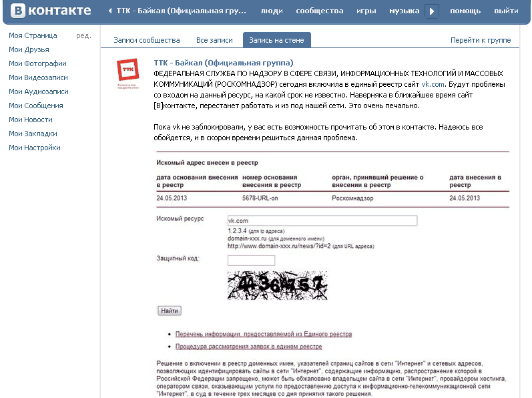
Task: Click выйти to log out
Action: (x=506, y=11)
